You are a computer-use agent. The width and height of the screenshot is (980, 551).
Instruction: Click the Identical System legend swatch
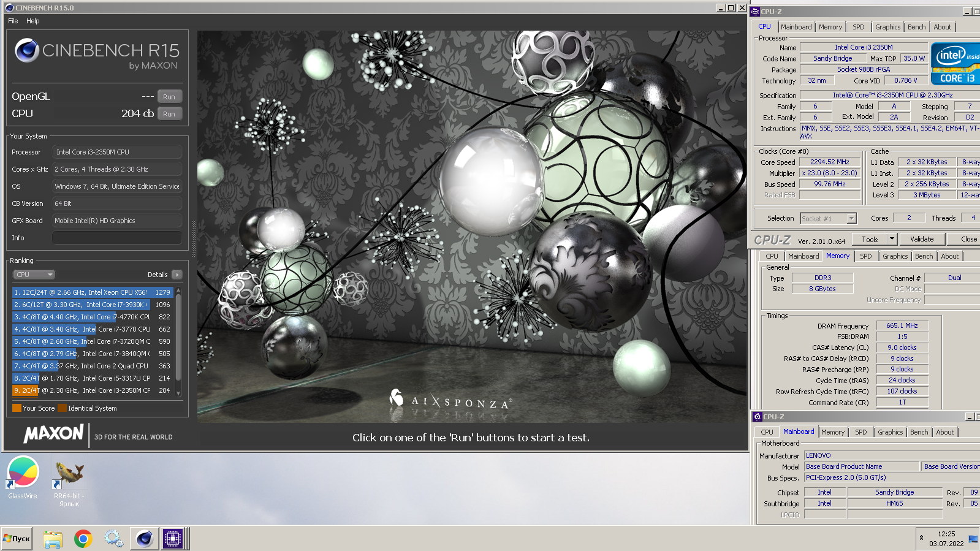pyautogui.click(x=62, y=408)
